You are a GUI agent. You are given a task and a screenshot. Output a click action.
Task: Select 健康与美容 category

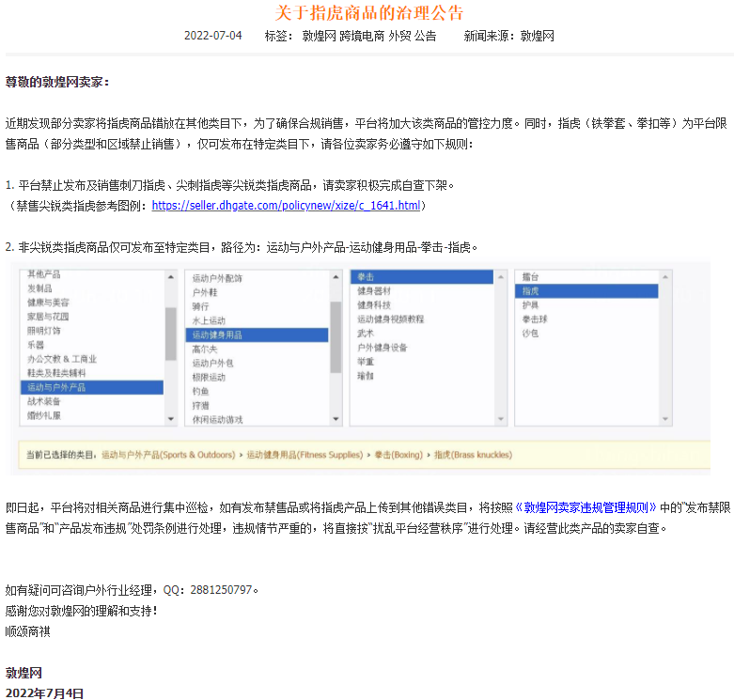[x=48, y=303]
